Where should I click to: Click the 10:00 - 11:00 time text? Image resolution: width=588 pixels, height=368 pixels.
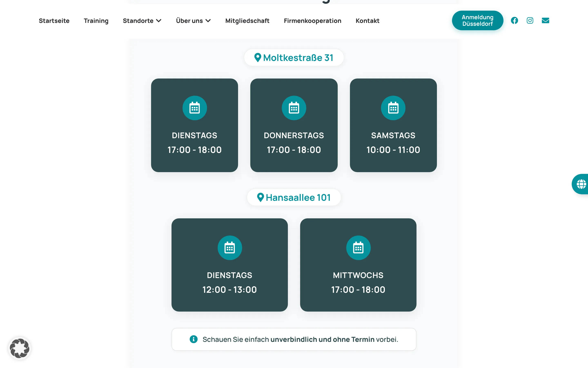pos(393,150)
